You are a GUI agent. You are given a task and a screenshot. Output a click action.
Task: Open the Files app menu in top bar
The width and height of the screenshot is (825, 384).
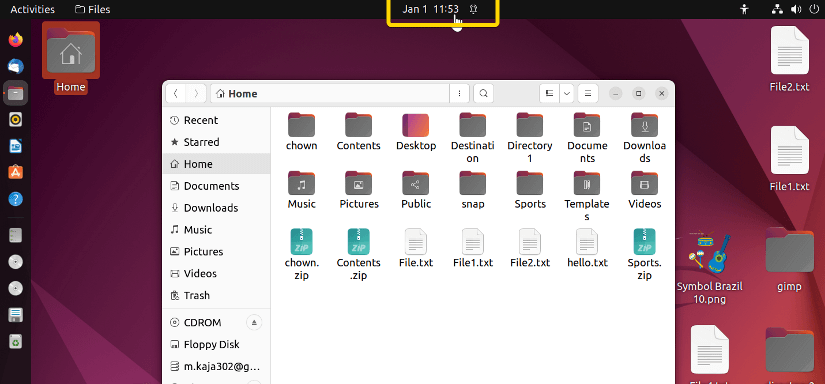pyautogui.click(x=93, y=9)
